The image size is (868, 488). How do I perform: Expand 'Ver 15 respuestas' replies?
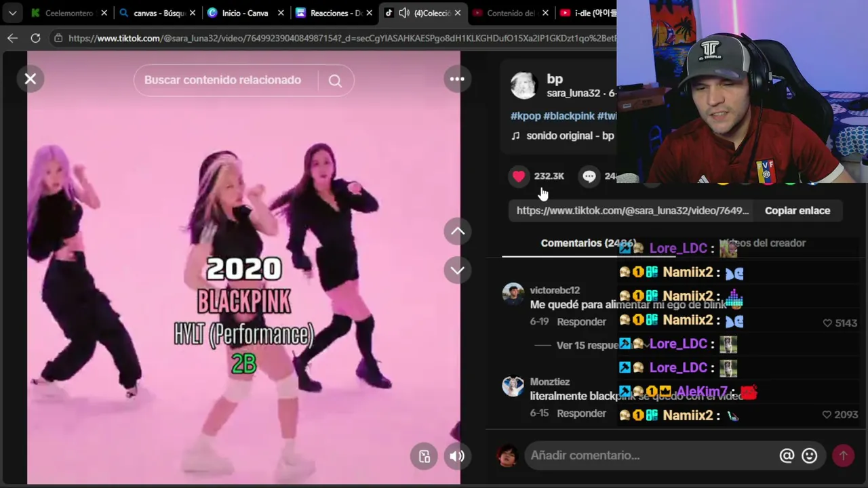587,345
